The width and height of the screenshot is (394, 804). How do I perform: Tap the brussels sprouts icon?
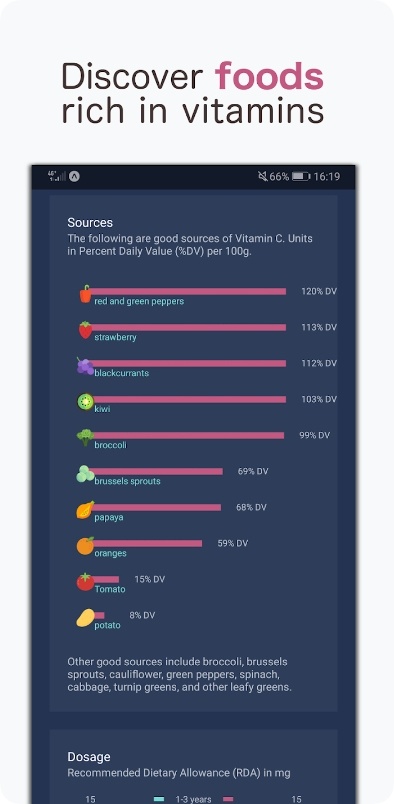(x=85, y=474)
